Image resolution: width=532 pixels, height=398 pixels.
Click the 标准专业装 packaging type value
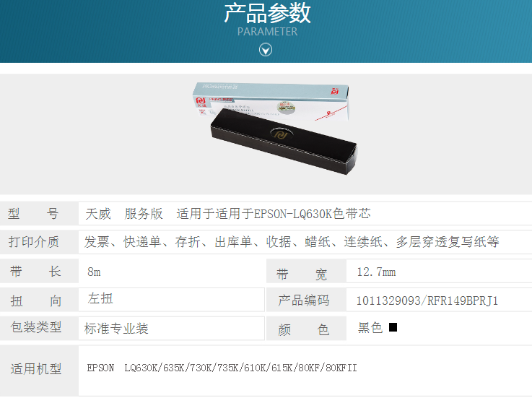116,329
